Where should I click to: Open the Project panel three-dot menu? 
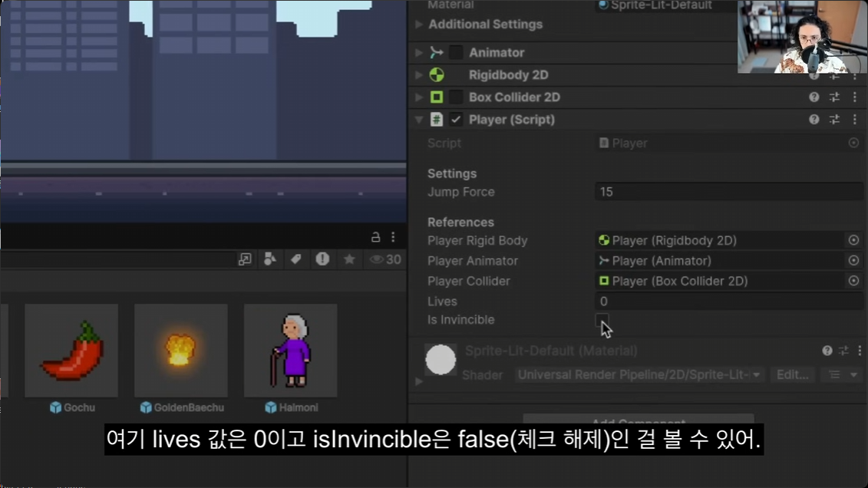click(393, 237)
